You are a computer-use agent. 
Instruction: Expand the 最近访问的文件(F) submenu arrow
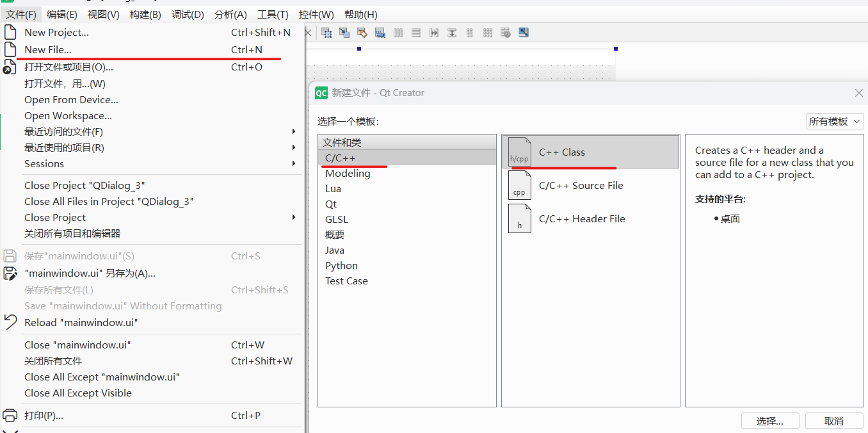click(294, 131)
